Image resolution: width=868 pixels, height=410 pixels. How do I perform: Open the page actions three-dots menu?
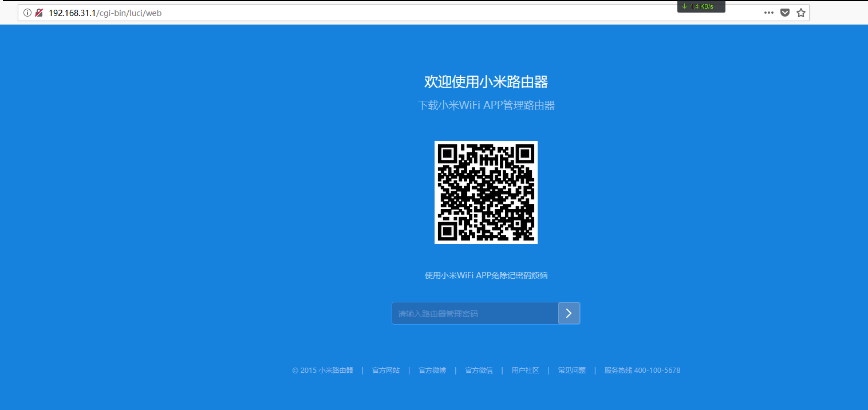click(769, 13)
